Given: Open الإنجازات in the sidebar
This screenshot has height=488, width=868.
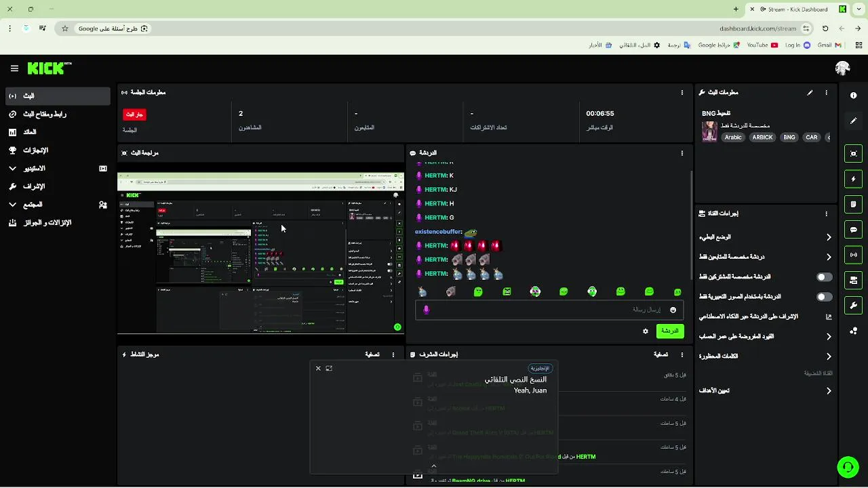Looking at the screenshot, I should tap(58, 150).
